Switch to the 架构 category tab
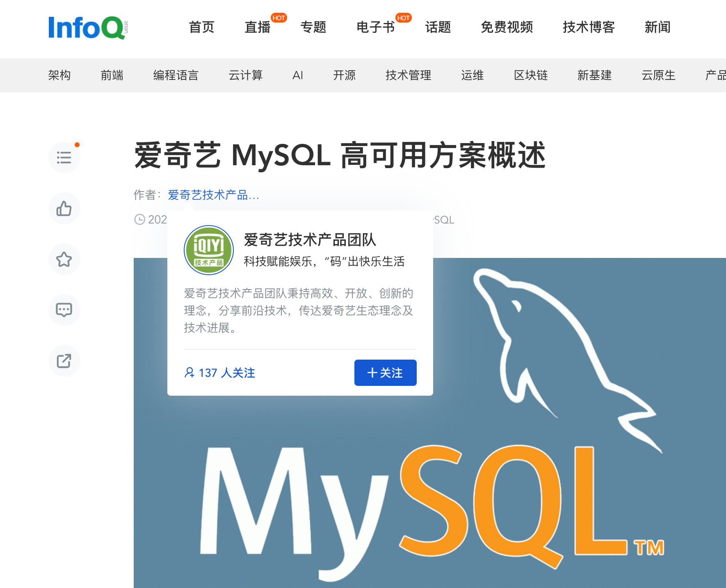726x588 pixels. tap(60, 75)
